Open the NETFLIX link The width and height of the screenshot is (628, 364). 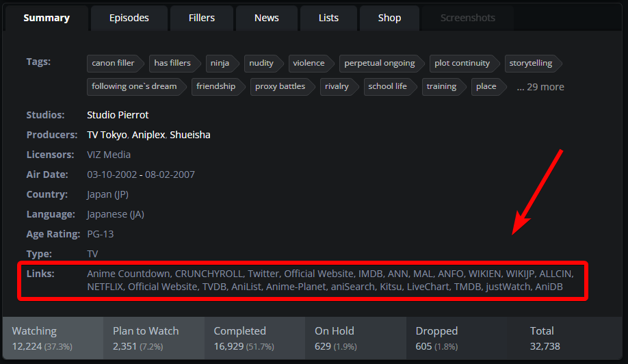click(105, 287)
